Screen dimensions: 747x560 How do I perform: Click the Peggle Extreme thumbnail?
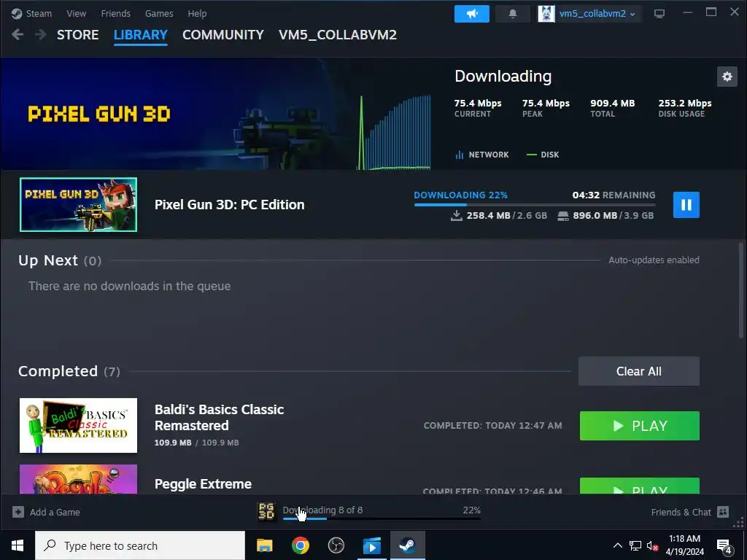[x=79, y=479]
